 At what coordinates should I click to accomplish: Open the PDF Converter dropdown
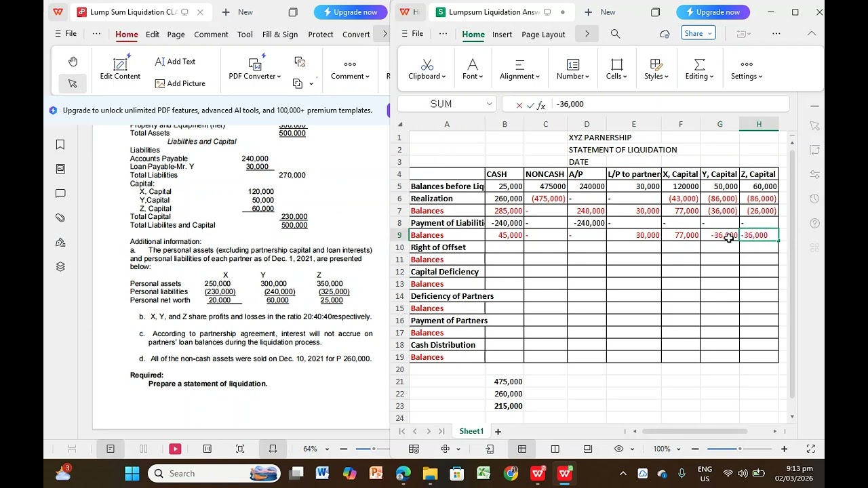(x=255, y=68)
